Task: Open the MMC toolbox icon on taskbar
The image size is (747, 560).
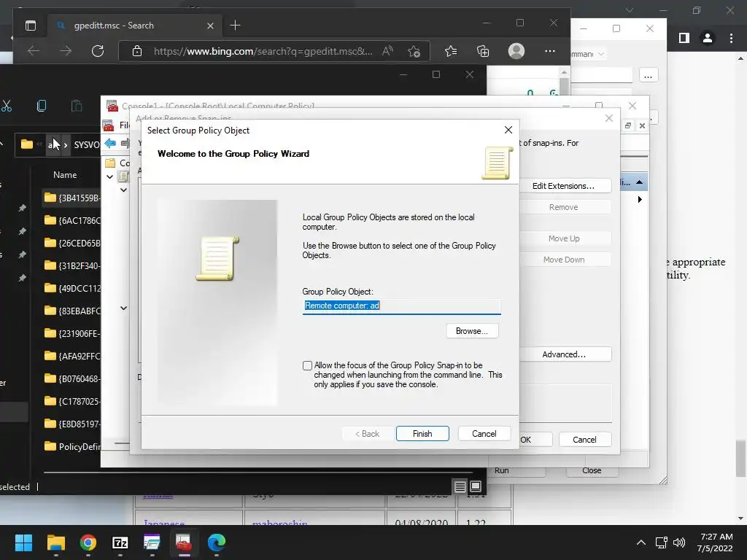Action: [x=184, y=542]
